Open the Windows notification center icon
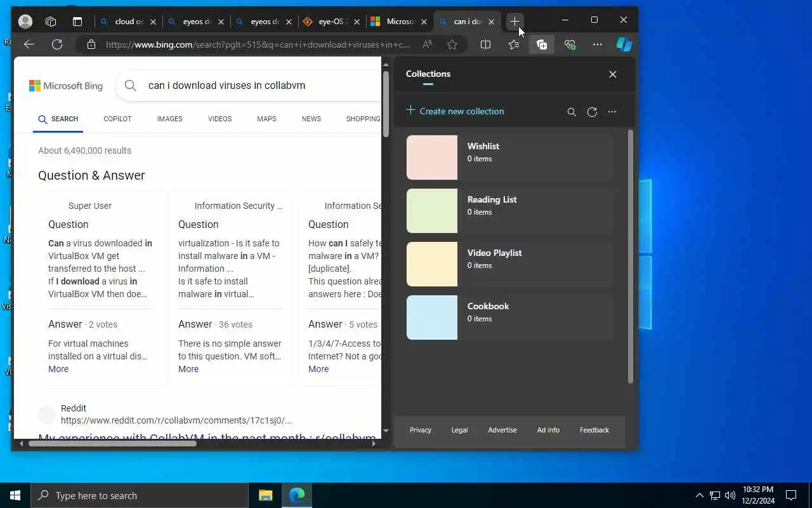The height and width of the screenshot is (508, 812). (x=791, y=495)
